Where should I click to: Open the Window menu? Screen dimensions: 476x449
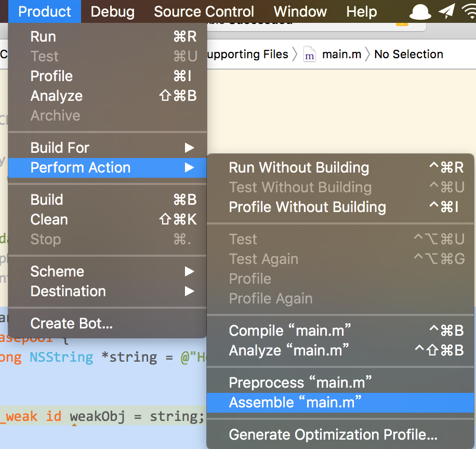(300, 11)
